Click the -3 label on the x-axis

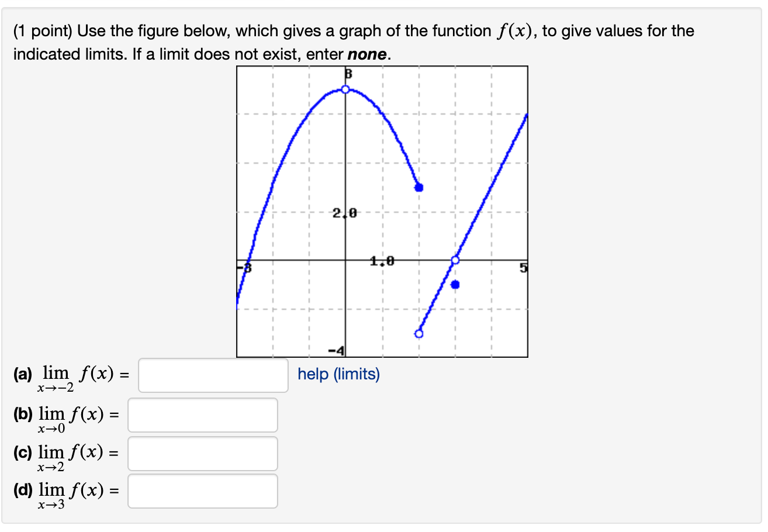click(x=244, y=266)
